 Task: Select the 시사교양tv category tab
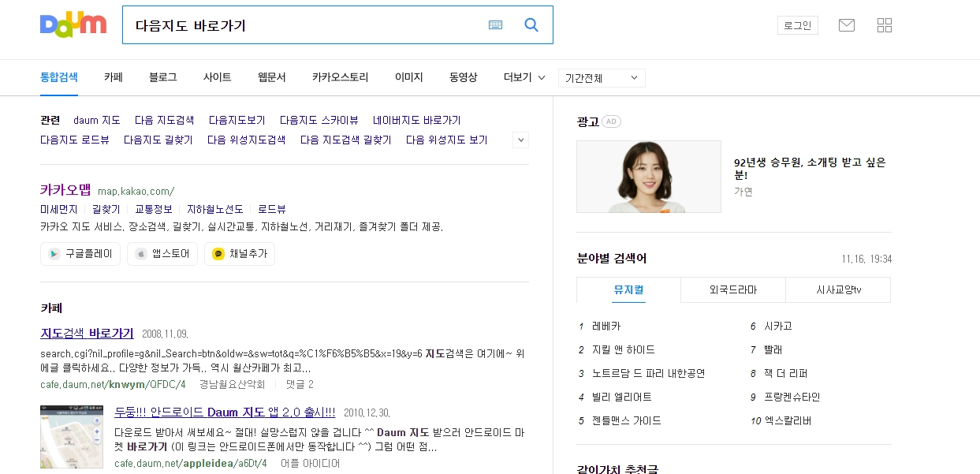(x=838, y=290)
